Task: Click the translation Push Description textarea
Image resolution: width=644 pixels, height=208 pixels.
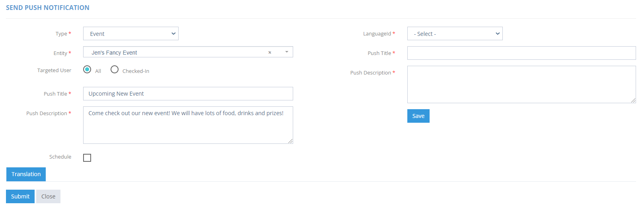Action: point(521,84)
